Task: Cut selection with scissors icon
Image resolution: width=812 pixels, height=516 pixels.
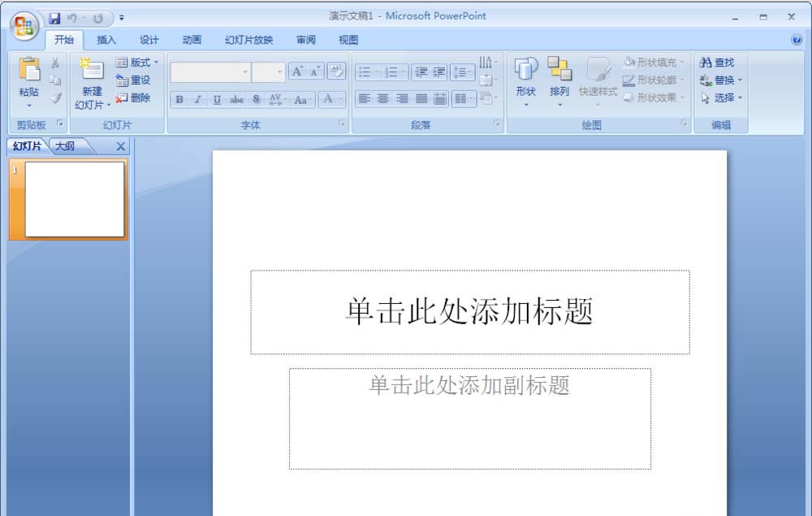Action: pos(55,63)
